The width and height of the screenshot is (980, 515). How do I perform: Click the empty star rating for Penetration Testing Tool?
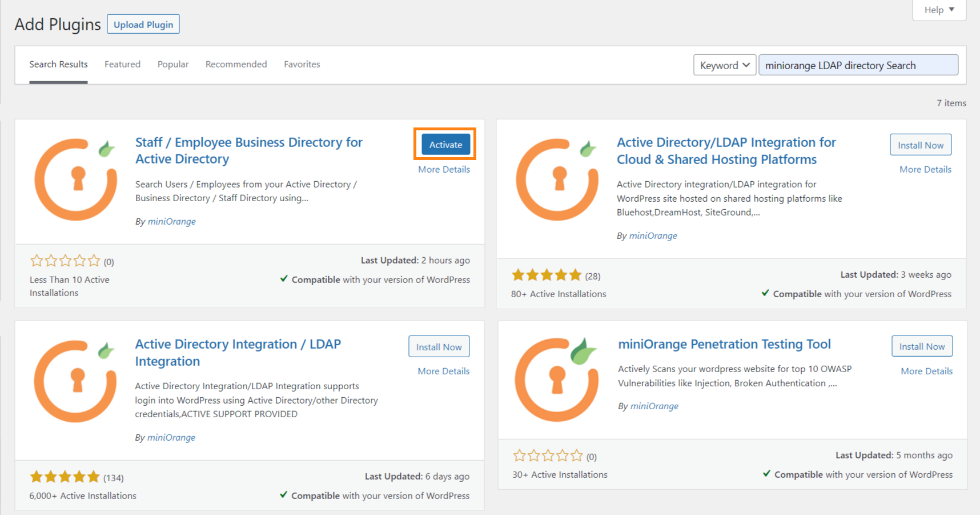point(555,456)
